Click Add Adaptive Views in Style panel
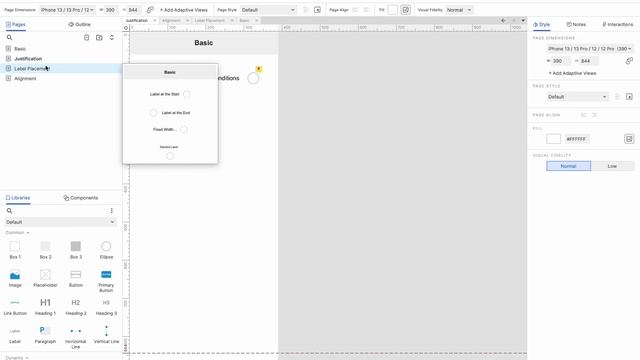The height and width of the screenshot is (360, 640). tap(572, 73)
